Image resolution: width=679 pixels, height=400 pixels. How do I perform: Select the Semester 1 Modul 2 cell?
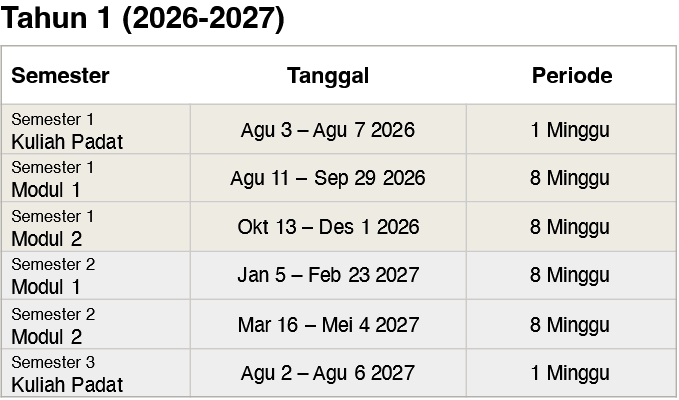tap(60, 228)
